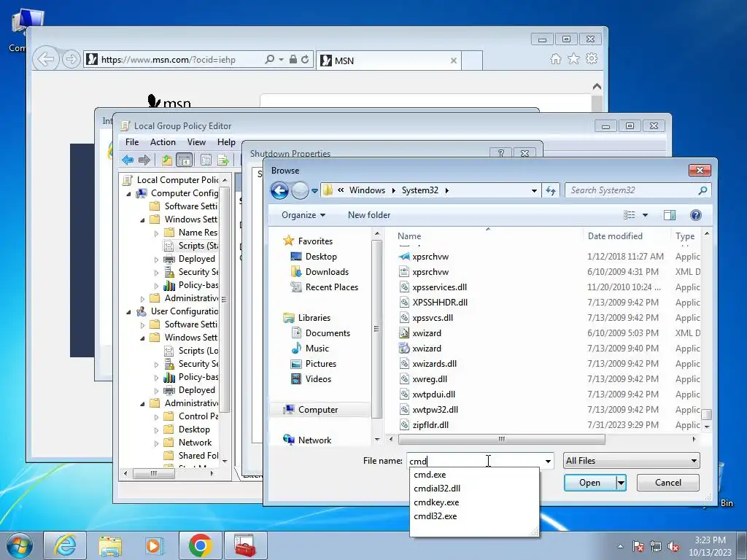The height and width of the screenshot is (560, 747).
Task: Collapse the User Configuration node
Action: (x=128, y=312)
